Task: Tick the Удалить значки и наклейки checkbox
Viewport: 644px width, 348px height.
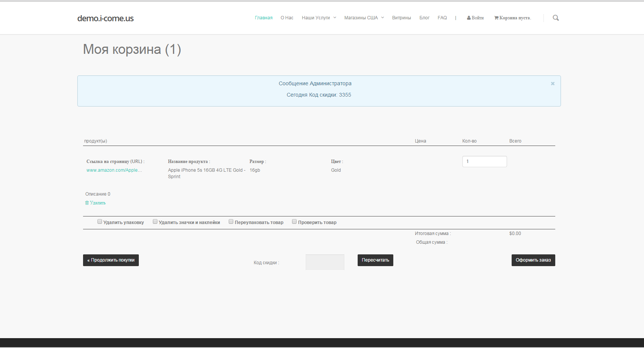Action: [155, 222]
